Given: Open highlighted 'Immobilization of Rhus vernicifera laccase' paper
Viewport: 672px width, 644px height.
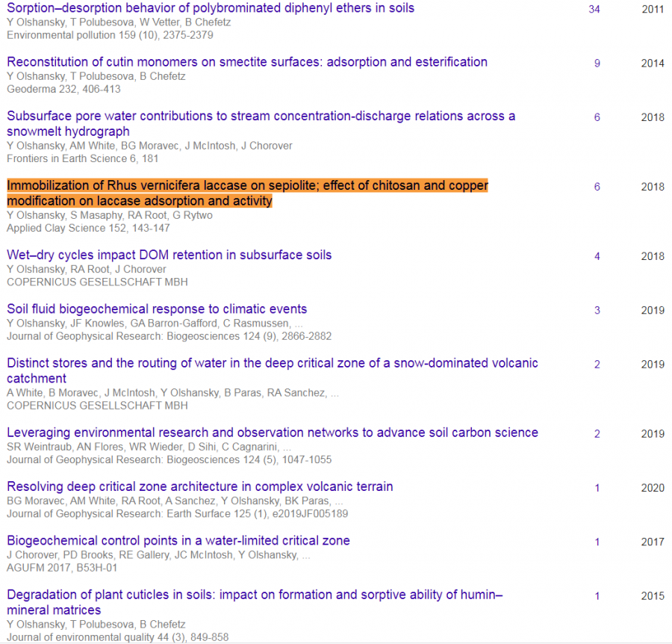Looking at the screenshot, I should click(247, 193).
